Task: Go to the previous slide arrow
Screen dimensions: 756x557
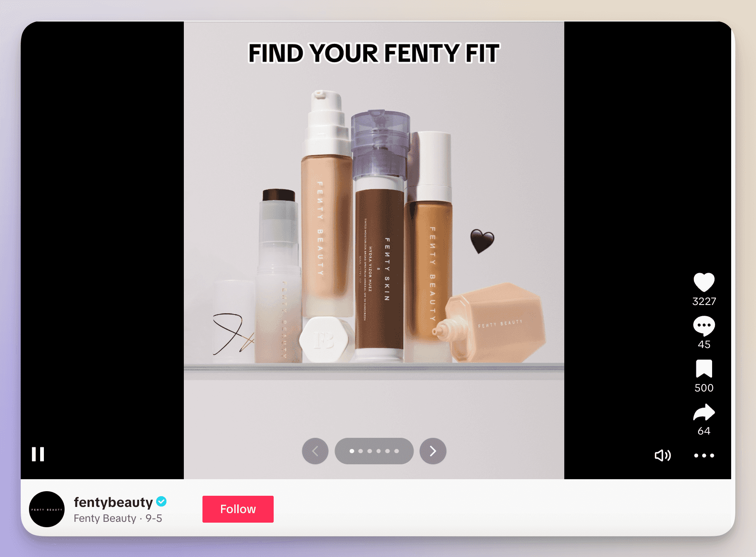Action: (x=315, y=451)
